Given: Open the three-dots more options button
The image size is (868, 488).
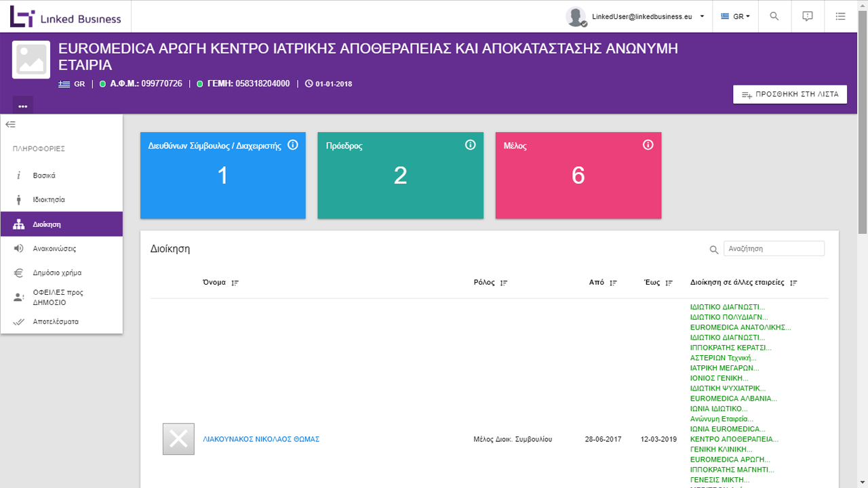Looking at the screenshot, I should tap(23, 106).
